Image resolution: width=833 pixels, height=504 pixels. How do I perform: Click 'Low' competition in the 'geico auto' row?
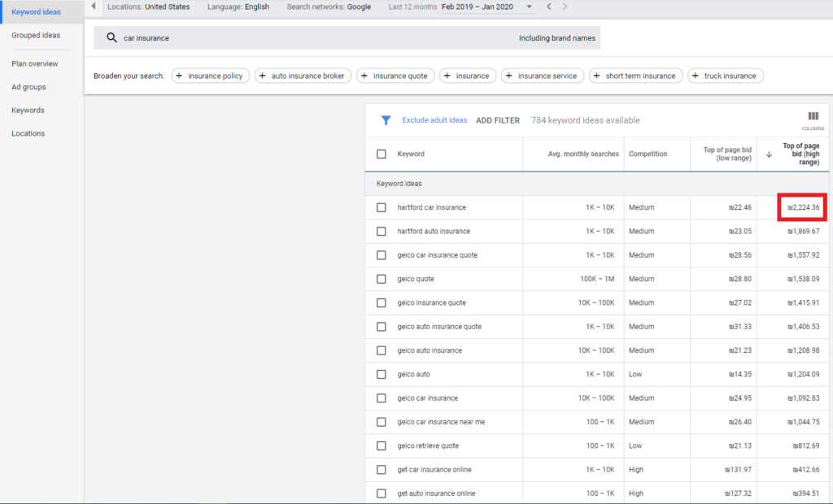635,375
